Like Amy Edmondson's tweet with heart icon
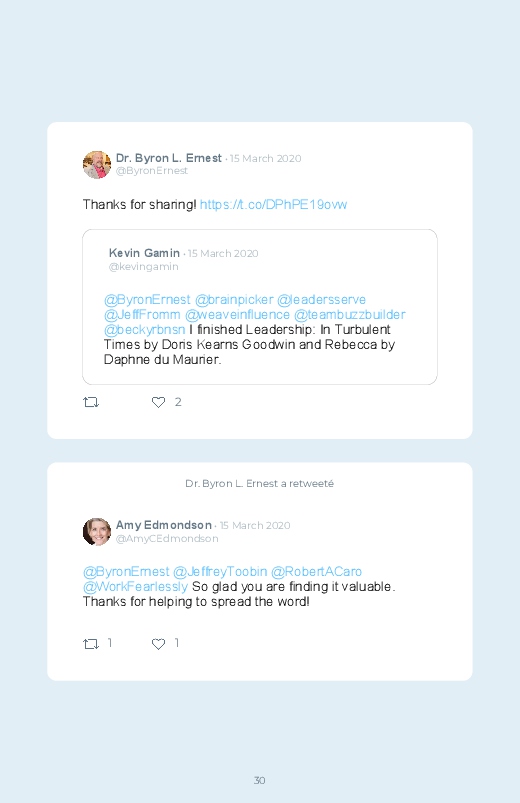Screen dimensions: 520x803 tap(158, 644)
